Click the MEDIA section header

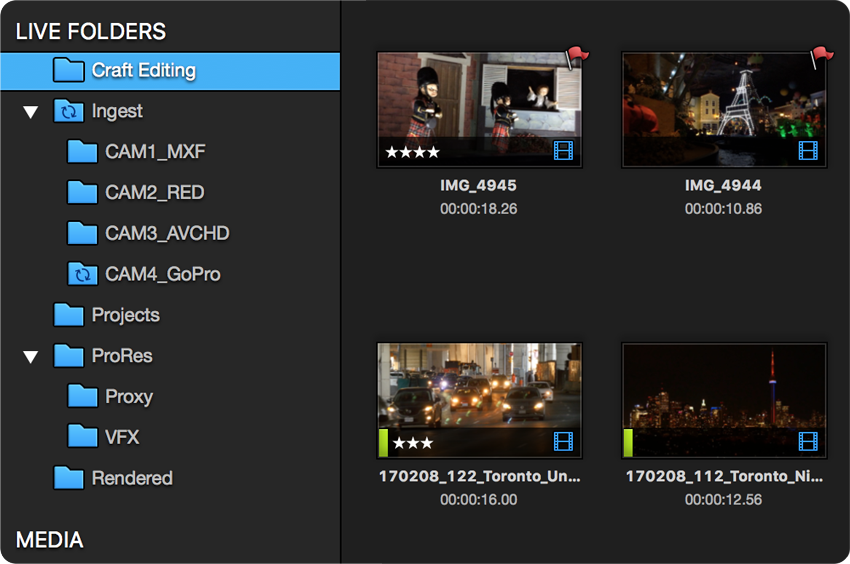pos(49,540)
